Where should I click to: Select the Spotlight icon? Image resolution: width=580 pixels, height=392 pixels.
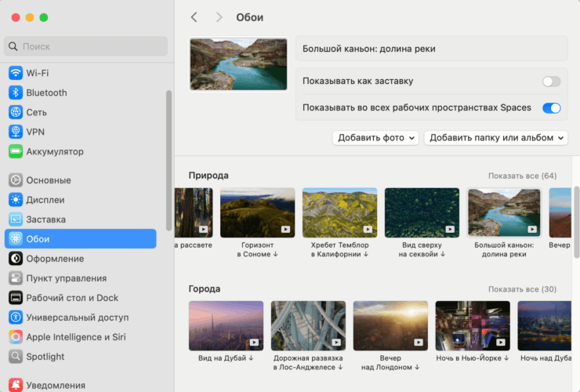[16, 357]
